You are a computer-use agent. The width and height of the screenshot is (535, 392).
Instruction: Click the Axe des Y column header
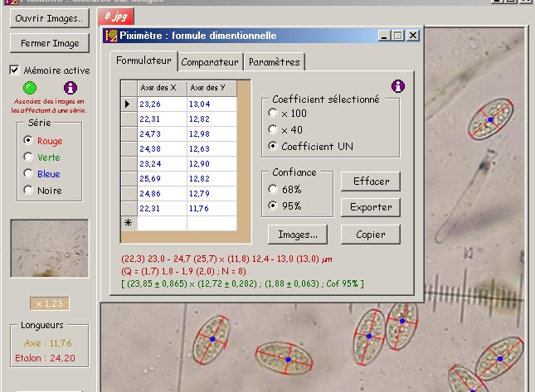(212, 88)
